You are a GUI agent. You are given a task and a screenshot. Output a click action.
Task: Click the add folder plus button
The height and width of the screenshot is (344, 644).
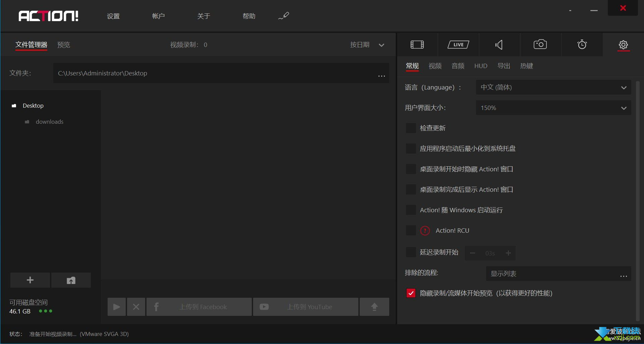pyautogui.click(x=30, y=280)
